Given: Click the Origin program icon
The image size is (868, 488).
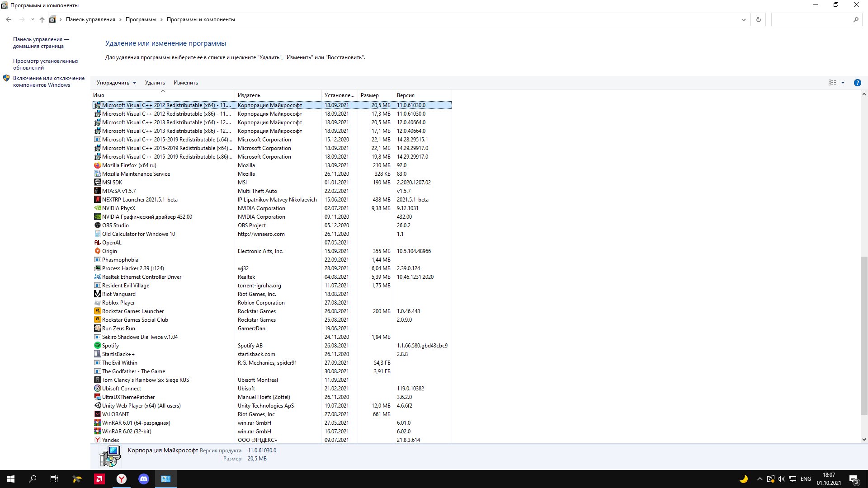Looking at the screenshot, I should coord(97,251).
